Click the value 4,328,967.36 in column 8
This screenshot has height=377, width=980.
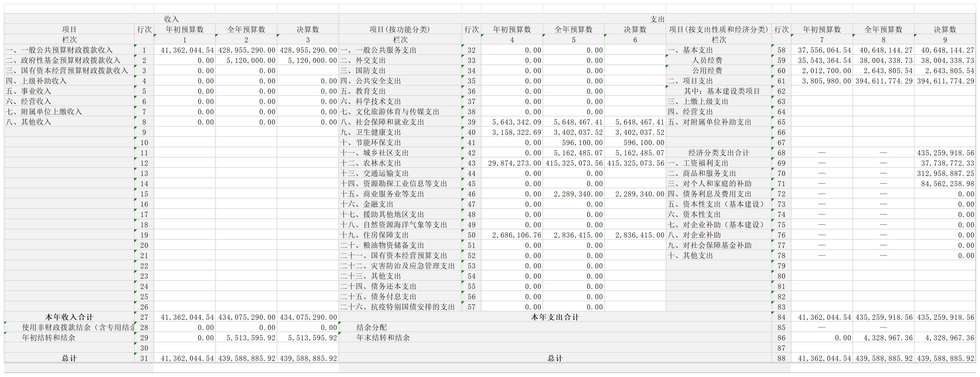(x=883, y=337)
